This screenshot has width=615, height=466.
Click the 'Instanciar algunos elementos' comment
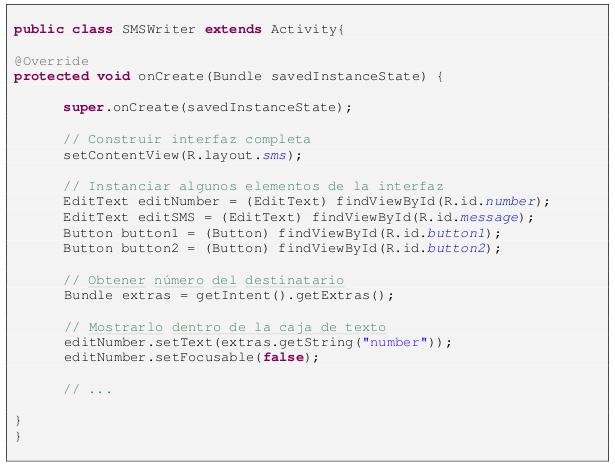253,186
